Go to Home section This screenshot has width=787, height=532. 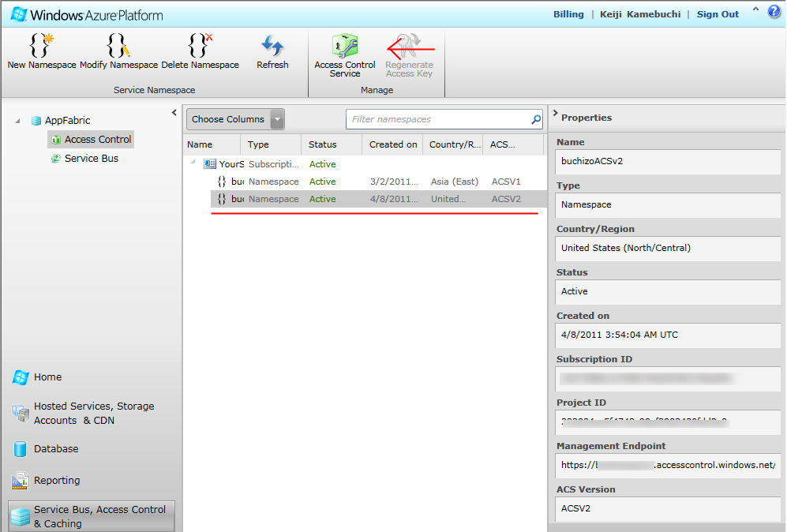[47, 377]
